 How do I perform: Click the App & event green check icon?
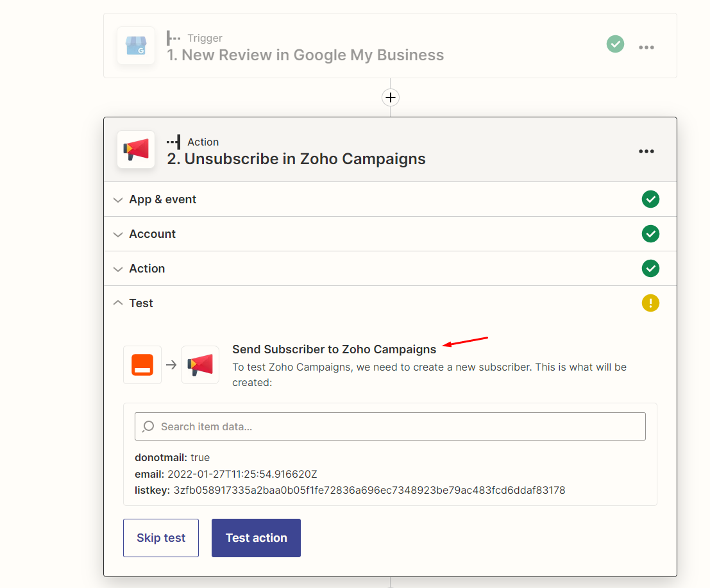[650, 199]
